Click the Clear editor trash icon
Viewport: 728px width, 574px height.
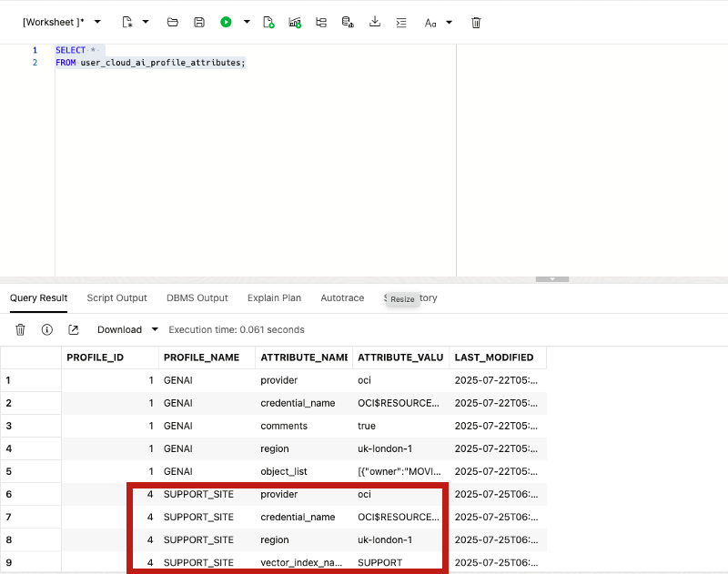click(476, 22)
